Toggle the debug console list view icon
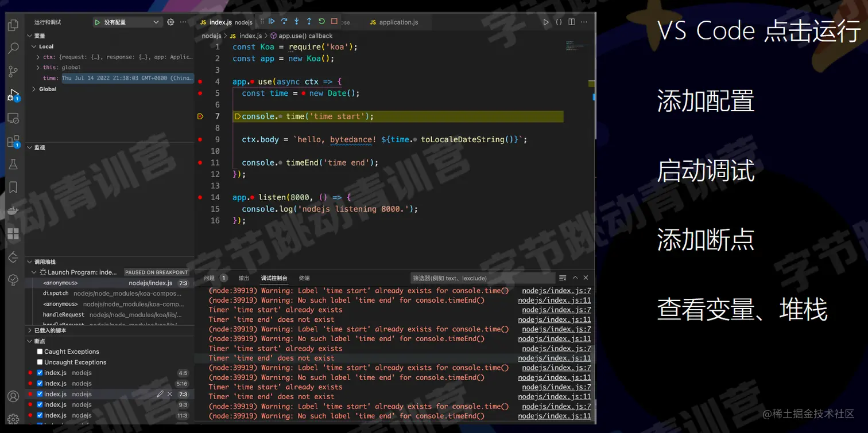Image resolution: width=868 pixels, height=433 pixels. (x=563, y=278)
